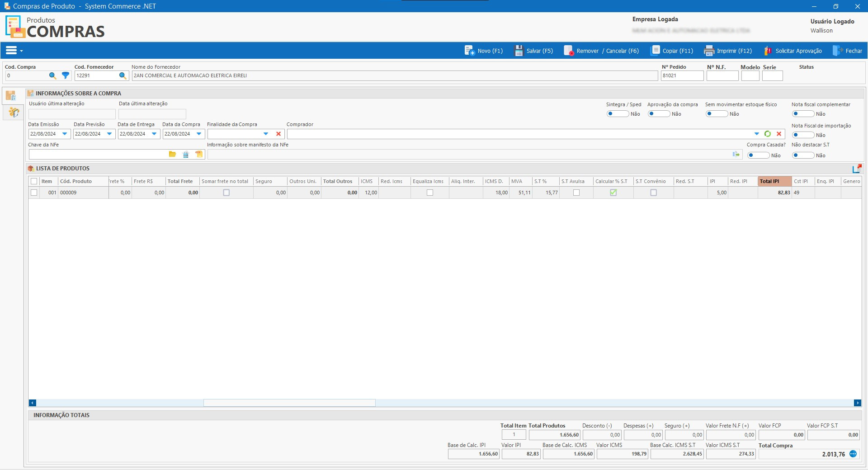Expand the Finalidade da Compra dropdown
868x470 pixels.
tap(266, 134)
